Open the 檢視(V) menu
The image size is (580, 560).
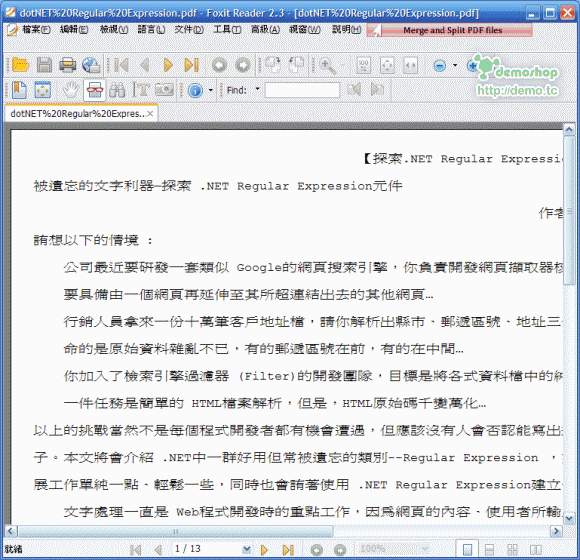tap(114, 29)
